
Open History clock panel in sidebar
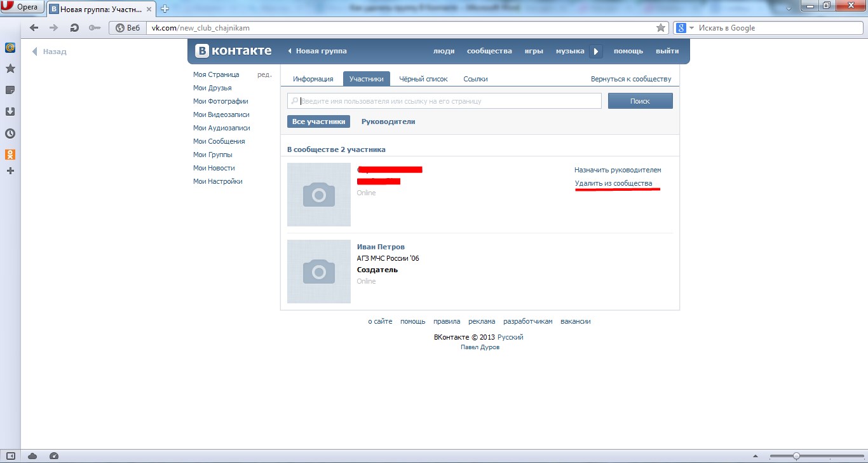pyautogui.click(x=10, y=133)
